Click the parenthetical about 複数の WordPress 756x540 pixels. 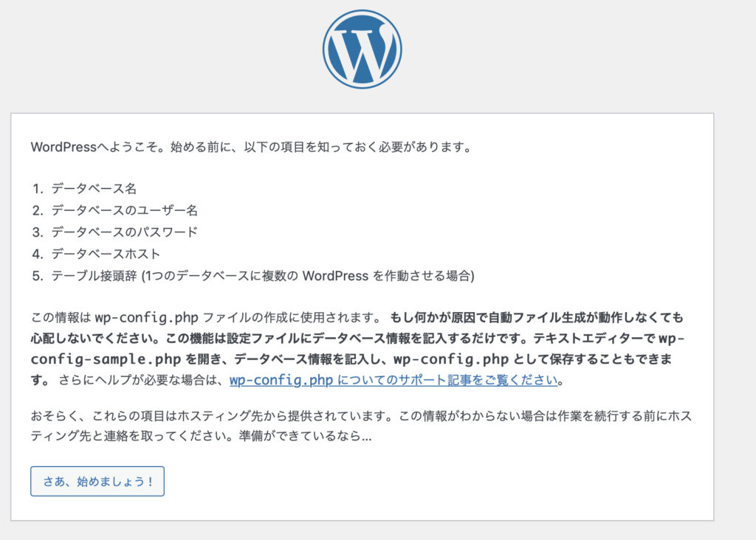tap(309, 276)
